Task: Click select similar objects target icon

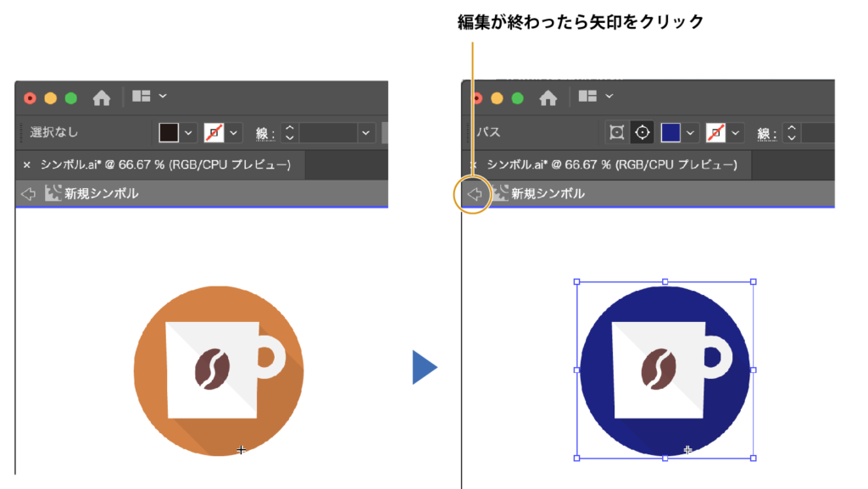Action: click(643, 133)
